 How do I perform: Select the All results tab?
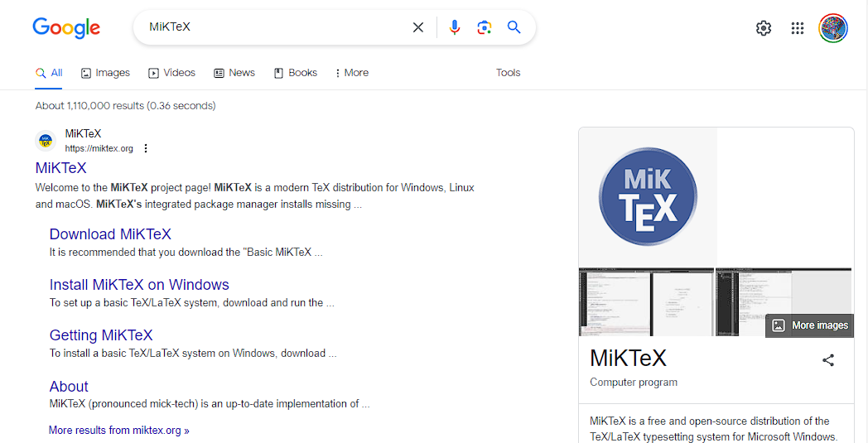pyautogui.click(x=49, y=73)
